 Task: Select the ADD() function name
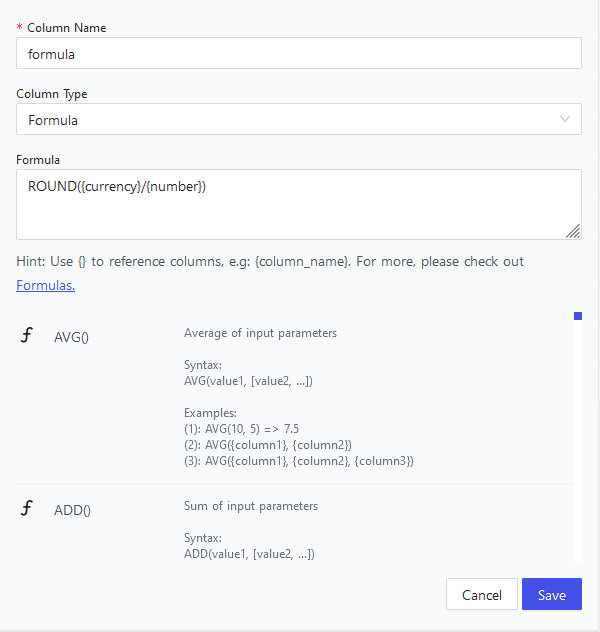(72, 510)
